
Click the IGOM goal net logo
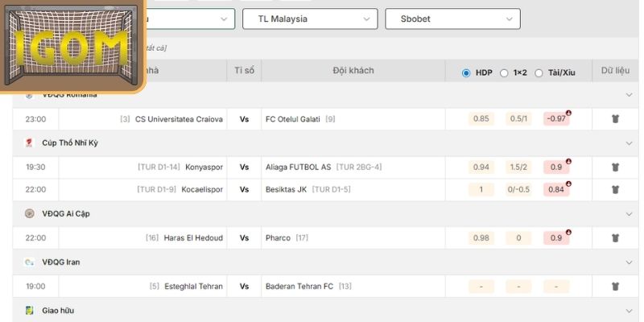tap(72, 45)
